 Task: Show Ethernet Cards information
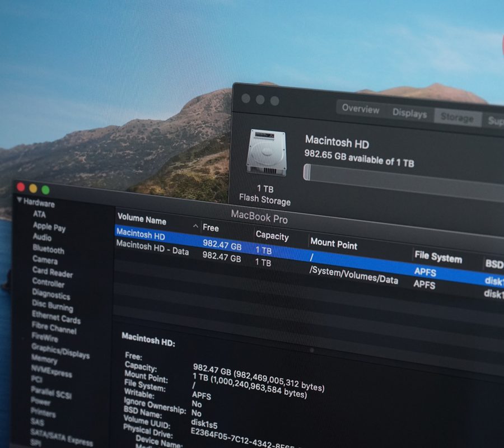(x=56, y=317)
